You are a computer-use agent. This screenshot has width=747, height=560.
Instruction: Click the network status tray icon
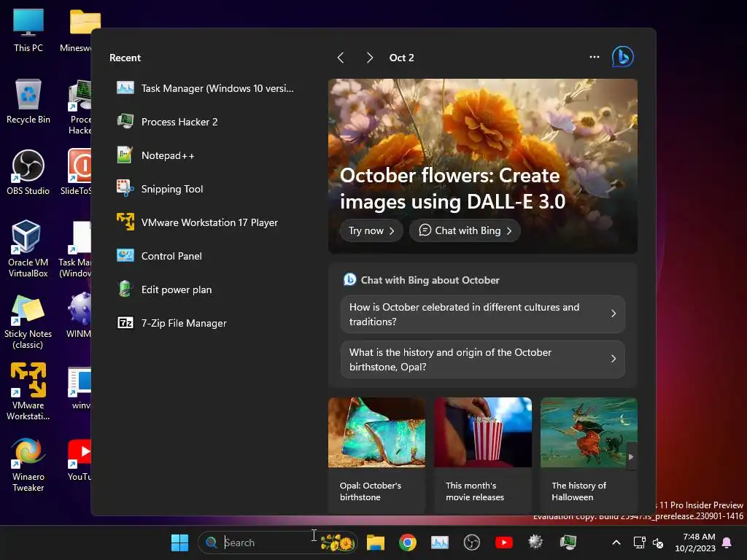click(x=639, y=542)
